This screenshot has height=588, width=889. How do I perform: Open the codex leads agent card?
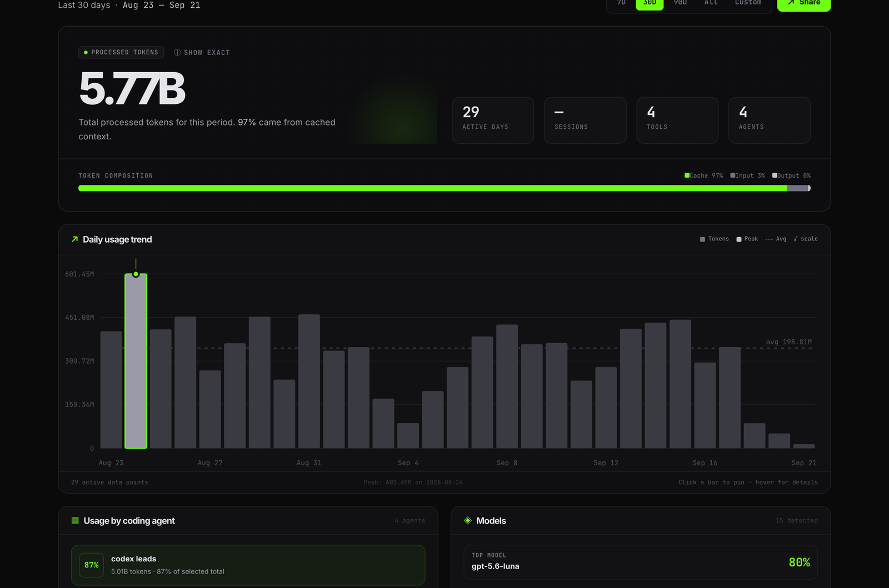(248, 565)
